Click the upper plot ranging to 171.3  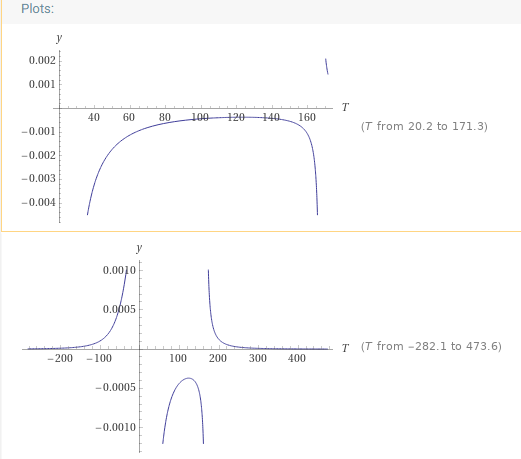click(x=185, y=128)
